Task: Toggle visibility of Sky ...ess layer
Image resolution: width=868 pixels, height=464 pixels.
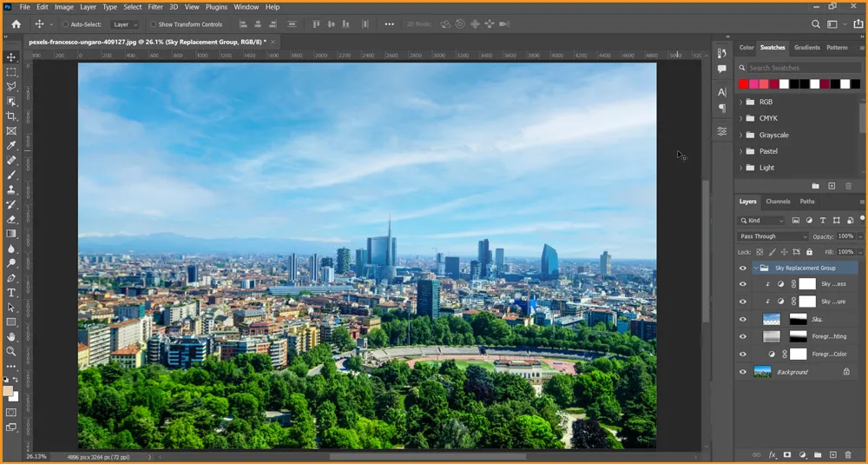Action: pyautogui.click(x=743, y=284)
